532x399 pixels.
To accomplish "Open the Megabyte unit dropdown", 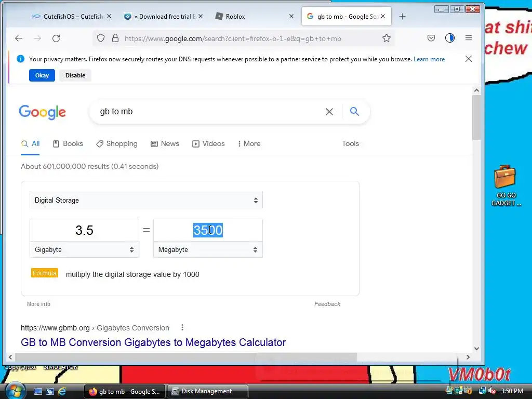I will click(208, 249).
